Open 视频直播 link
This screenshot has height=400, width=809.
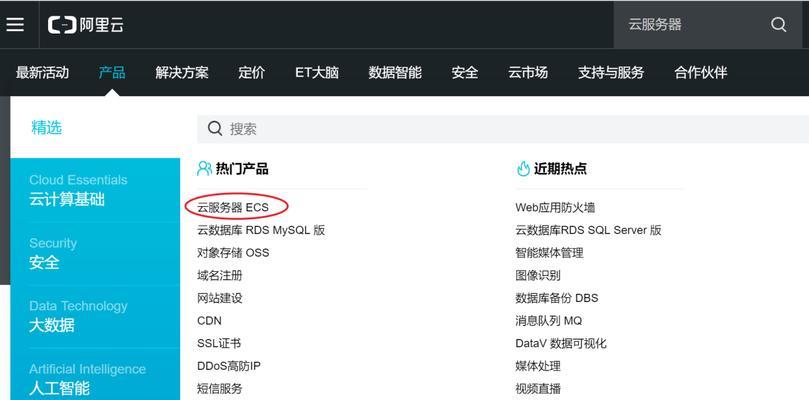click(538, 389)
